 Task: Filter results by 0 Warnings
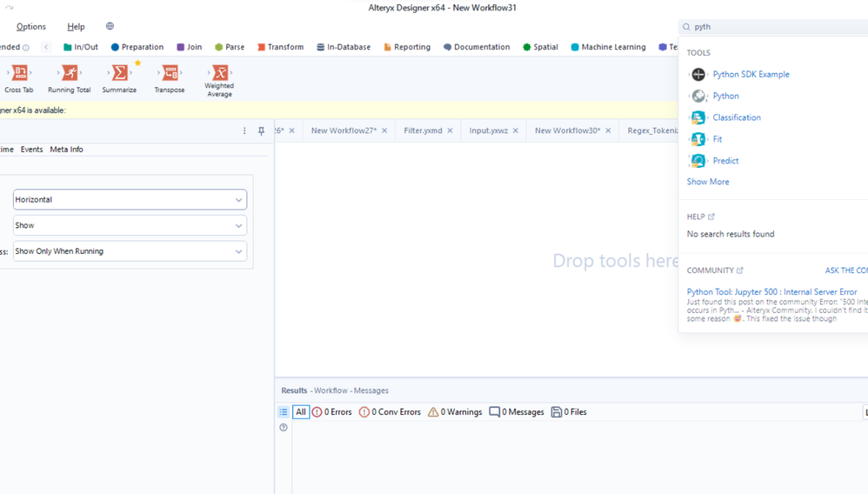click(x=455, y=412)
